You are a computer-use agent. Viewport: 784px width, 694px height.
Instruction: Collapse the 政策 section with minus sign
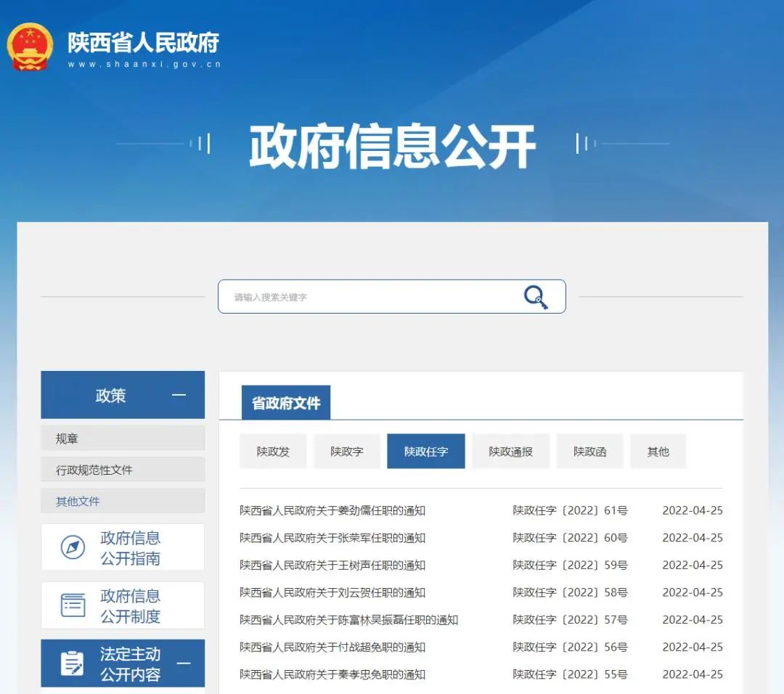click(x=179, y=395)
